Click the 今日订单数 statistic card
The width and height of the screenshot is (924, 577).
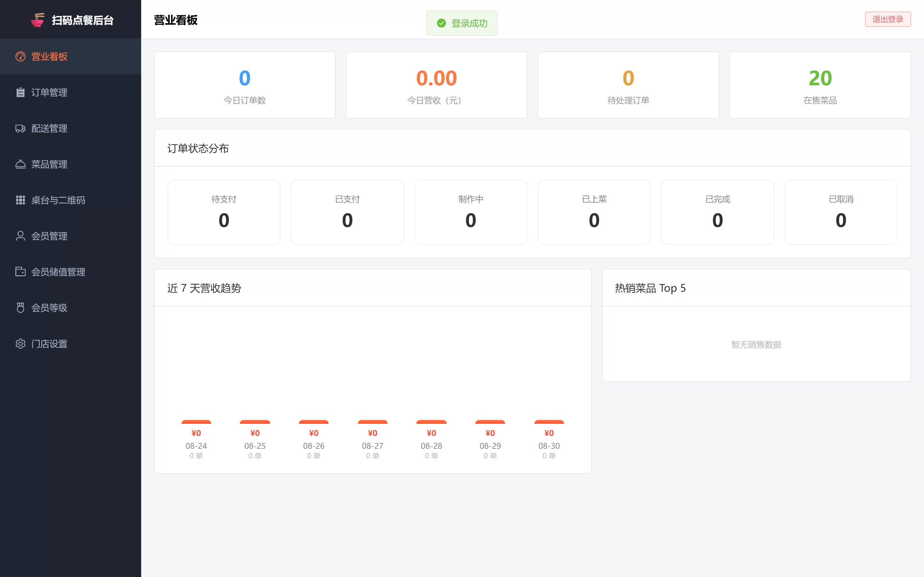[245, 85]
